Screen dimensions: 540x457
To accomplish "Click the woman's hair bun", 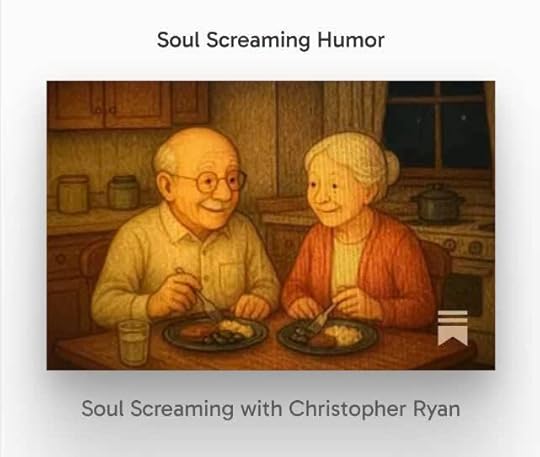I will (391, 165).
